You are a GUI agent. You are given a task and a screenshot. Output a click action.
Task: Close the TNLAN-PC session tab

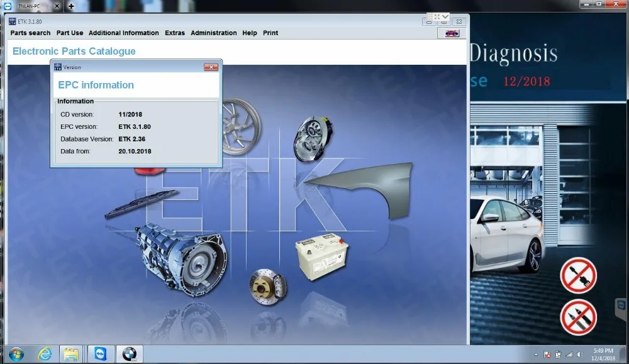tap(57, 6)
